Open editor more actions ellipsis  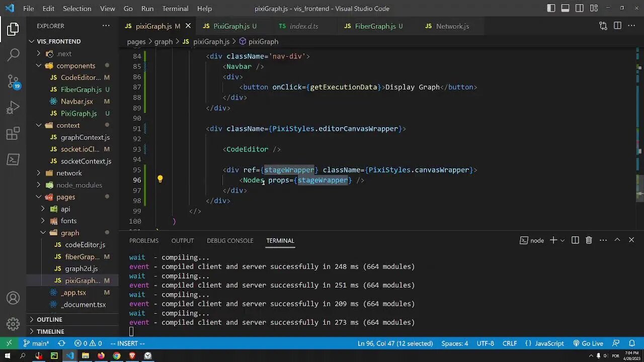click(x=631, y=26)
